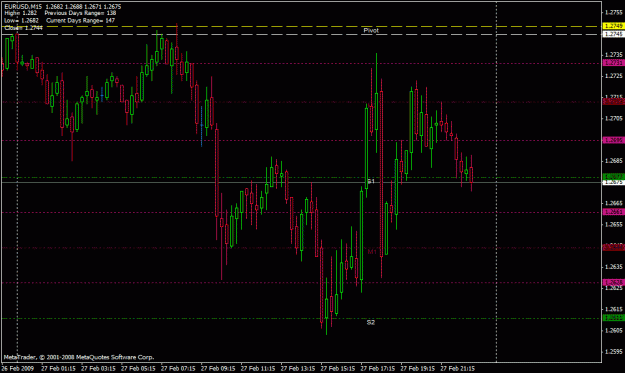Select the 'M1' midpoint level label

point(372,251)
